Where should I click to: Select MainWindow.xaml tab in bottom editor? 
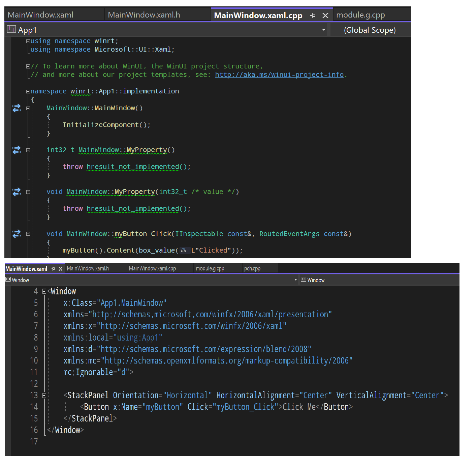[26, 269]
